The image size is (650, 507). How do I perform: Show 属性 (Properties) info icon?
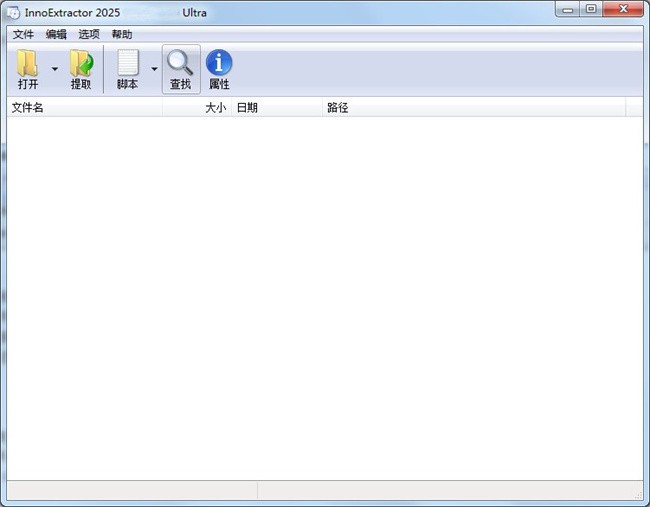pyautogui.click(x=219, y=63)
